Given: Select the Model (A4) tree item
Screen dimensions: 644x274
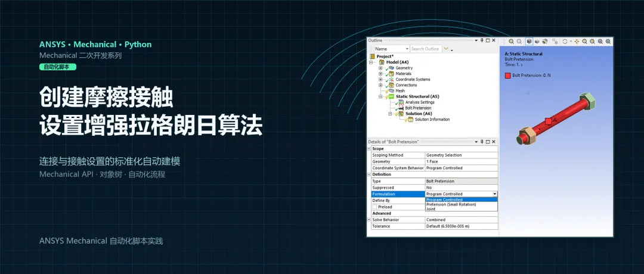Looking at the screenshot, I should 398,62.
